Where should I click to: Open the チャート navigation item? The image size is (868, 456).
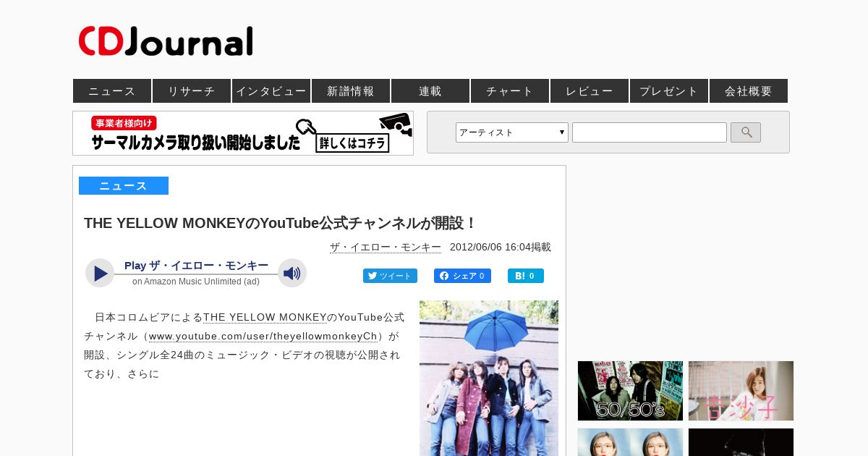510,90
